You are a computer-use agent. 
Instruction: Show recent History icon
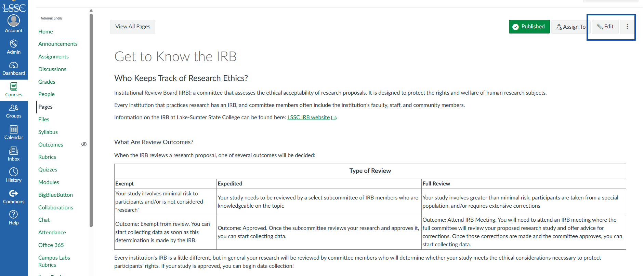14,172
